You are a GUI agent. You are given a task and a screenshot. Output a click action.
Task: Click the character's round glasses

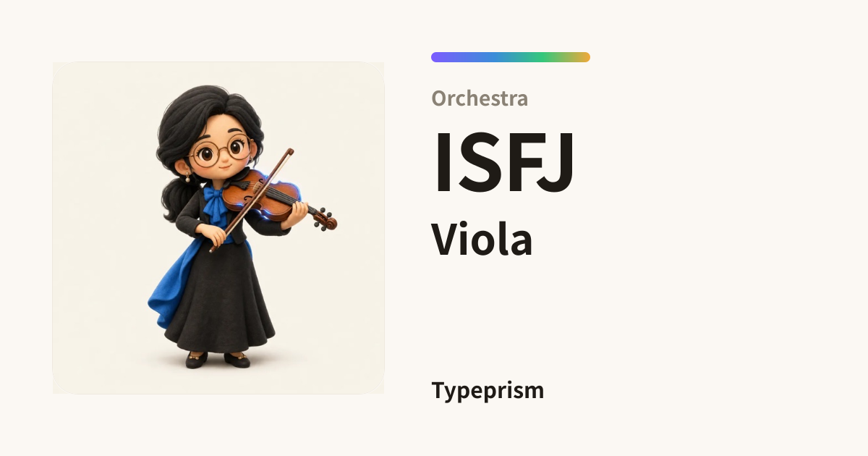point(218,152)
